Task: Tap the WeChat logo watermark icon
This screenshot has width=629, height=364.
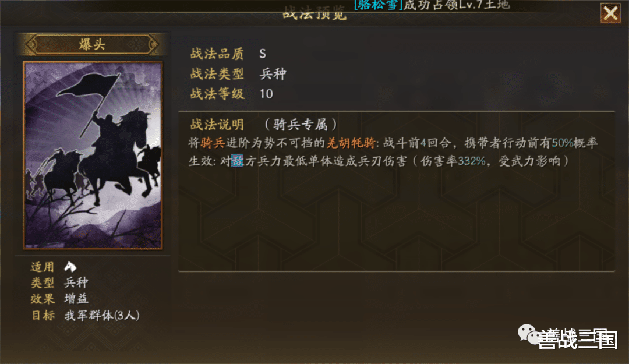Action: pyautogui.click(x=528, y=334)
